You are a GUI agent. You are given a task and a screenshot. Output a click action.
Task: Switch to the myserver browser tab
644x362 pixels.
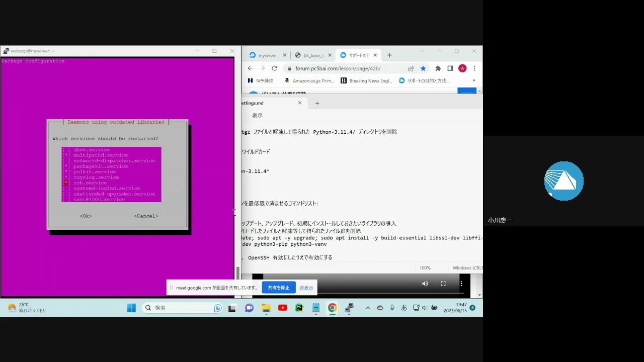(x=267, y=55)
